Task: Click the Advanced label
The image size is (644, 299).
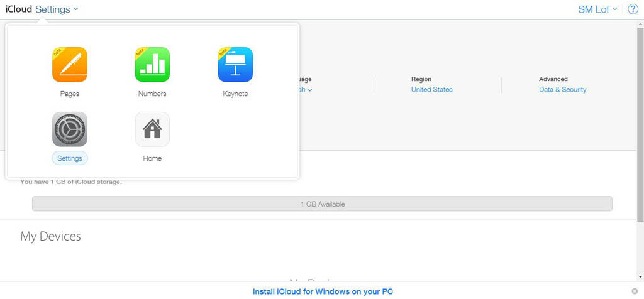Action: tap(553, 79)
